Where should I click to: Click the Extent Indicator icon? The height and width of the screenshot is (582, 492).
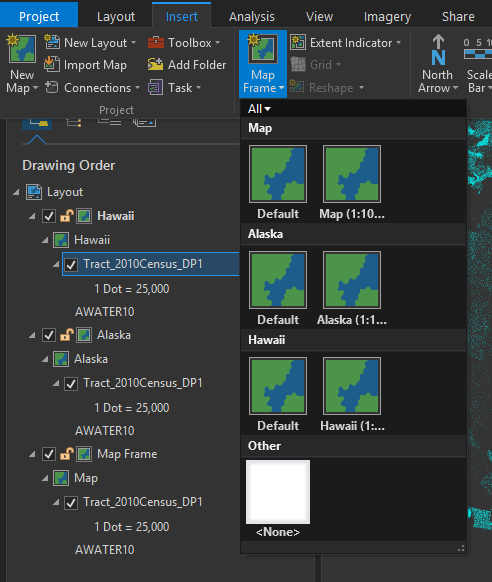tap(298, 42)
